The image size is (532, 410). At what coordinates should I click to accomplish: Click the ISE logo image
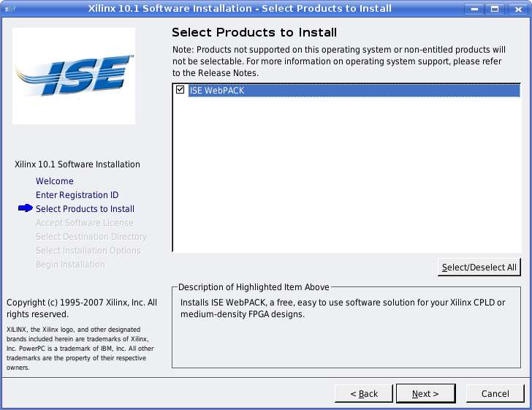click(x=74, y=76)
